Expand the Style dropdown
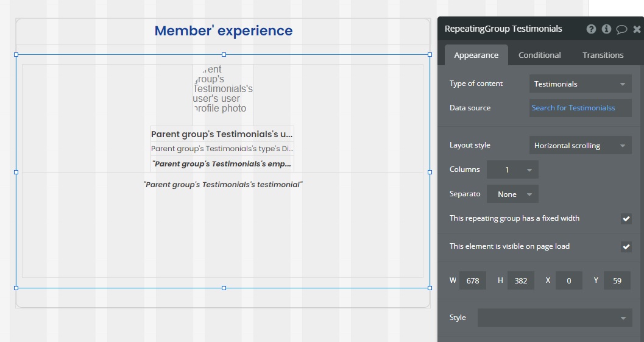Screen dimensions: 644x342 tap(554, 318)
